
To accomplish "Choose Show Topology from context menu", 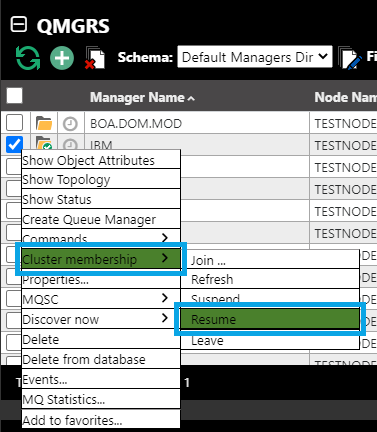I will [x=101, y=179].
